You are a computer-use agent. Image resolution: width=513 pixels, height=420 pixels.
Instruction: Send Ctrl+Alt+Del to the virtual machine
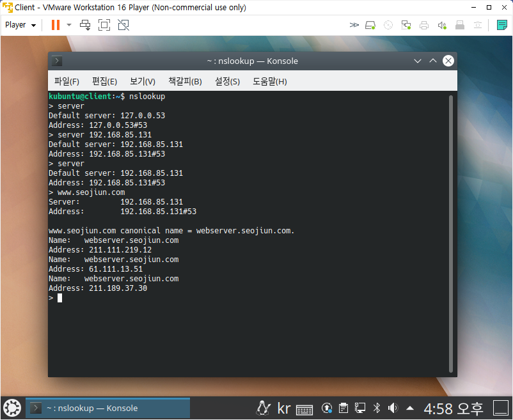coord(85,25)
